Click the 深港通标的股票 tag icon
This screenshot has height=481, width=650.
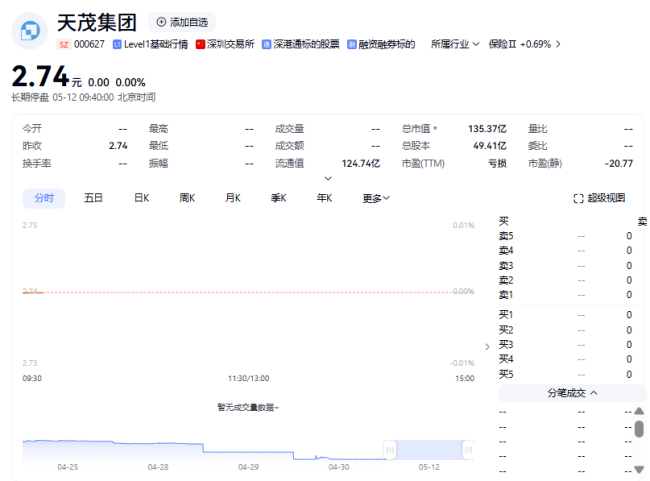266,45
